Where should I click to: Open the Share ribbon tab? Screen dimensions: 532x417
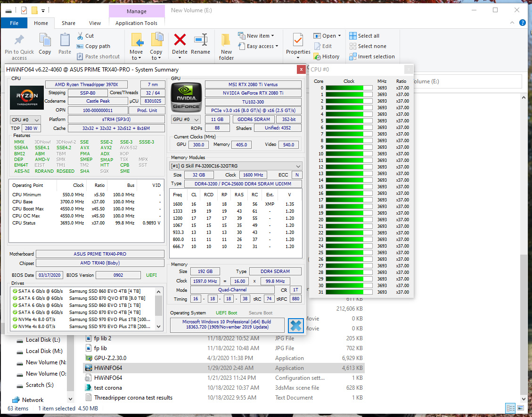click(68, 23)
